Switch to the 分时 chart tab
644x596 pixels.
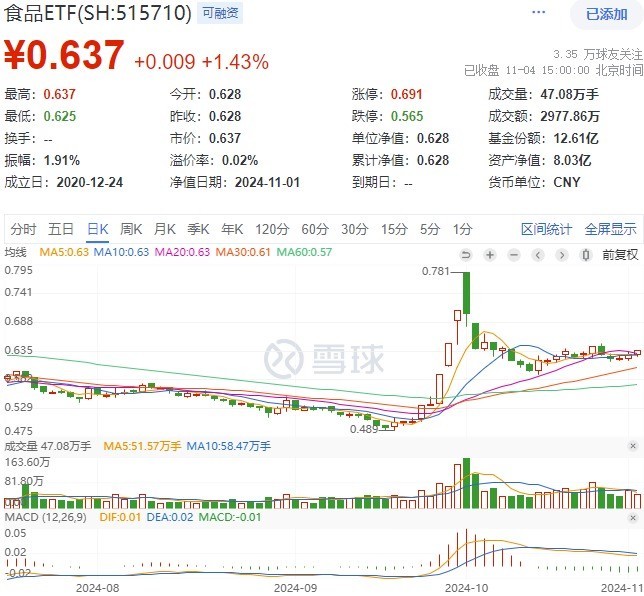23,229
